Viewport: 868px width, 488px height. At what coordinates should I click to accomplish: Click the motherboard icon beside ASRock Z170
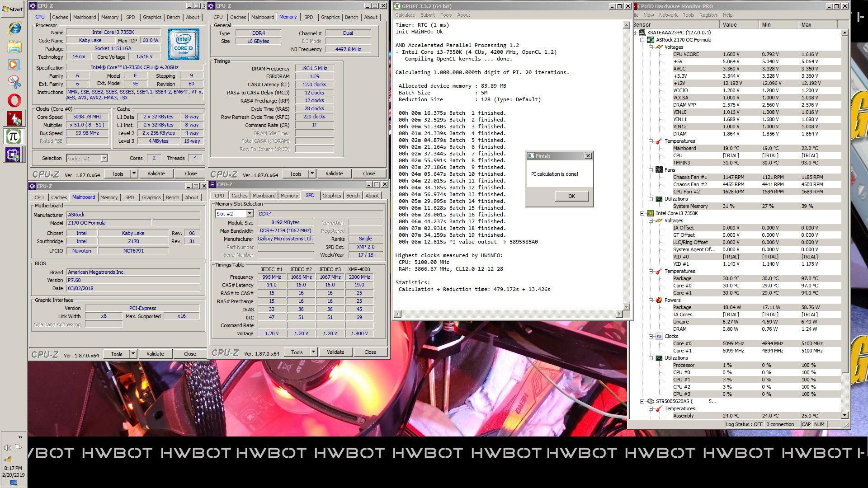click(x=651, y=40)
